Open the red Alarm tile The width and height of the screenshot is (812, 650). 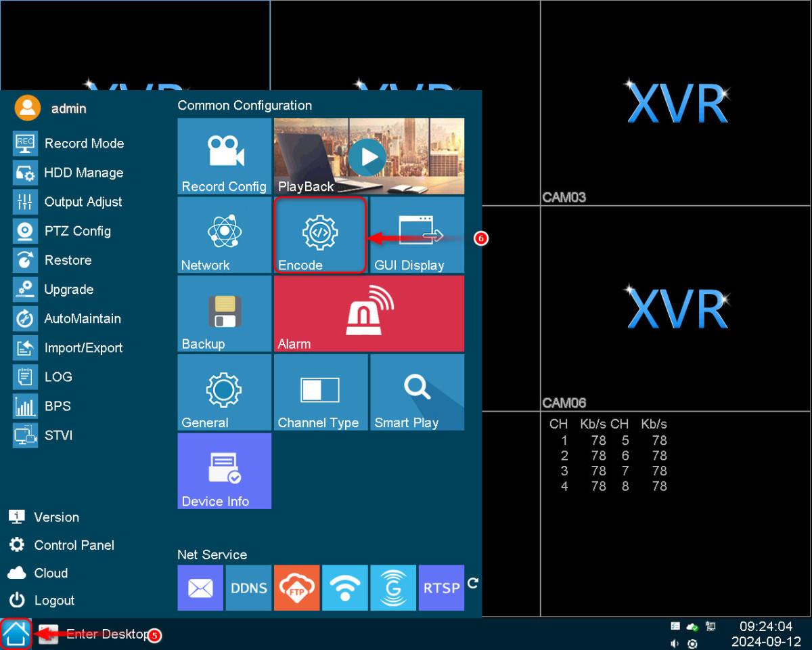tap(369, 313)
